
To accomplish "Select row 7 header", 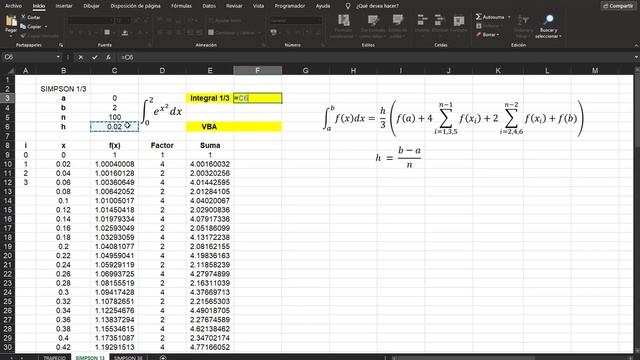I will click(7, 136).
